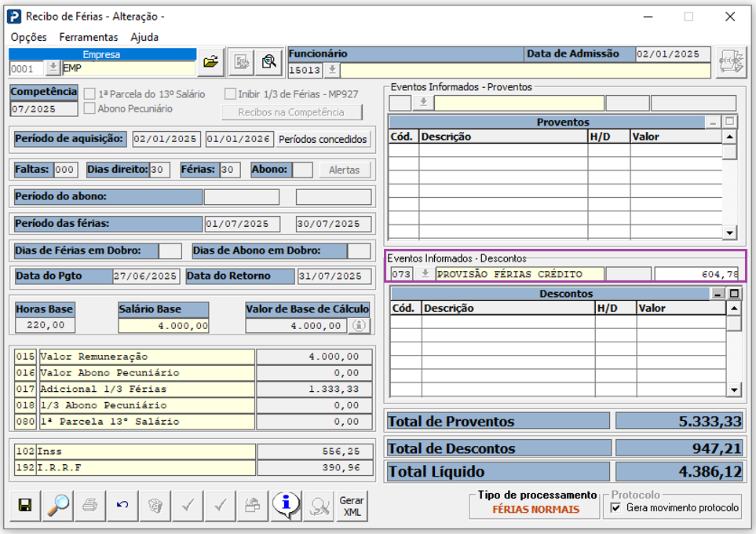This screenshot has height=534, width=756.
Task: Click the Faltas field 000
Action: tap(65, 170)
